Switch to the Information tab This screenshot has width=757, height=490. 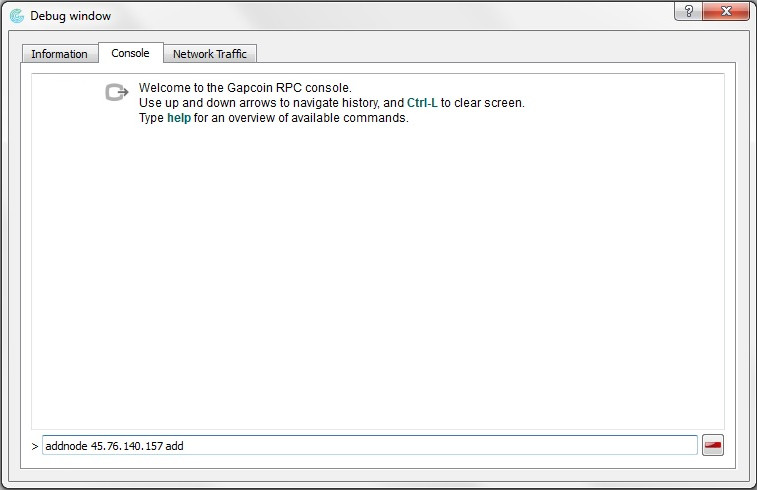coord(59,54)
